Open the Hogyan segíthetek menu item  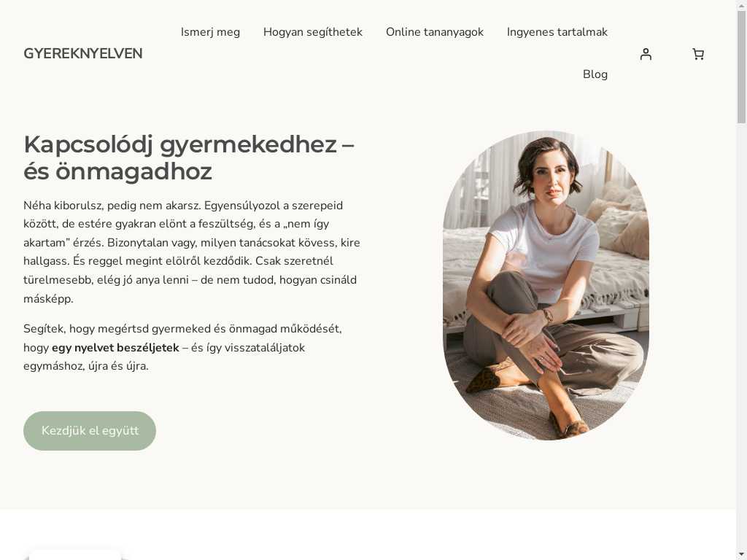(312, 32)
